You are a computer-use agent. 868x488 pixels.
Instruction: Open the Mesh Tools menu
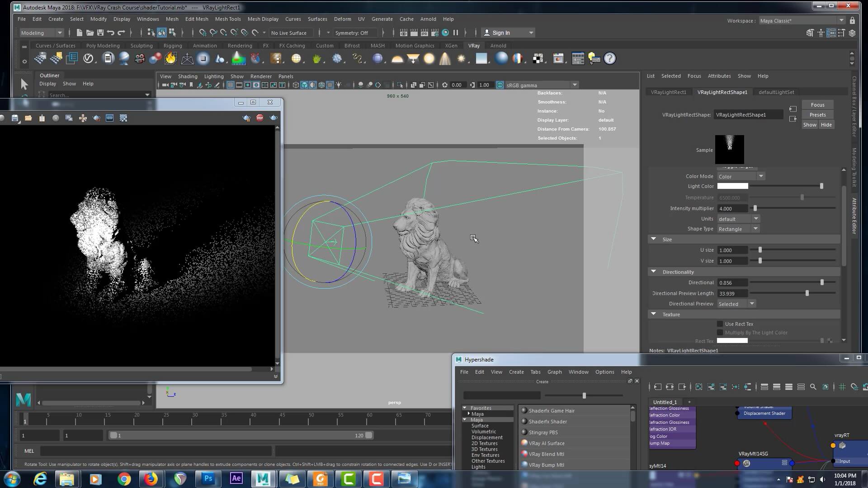[228, 19]
